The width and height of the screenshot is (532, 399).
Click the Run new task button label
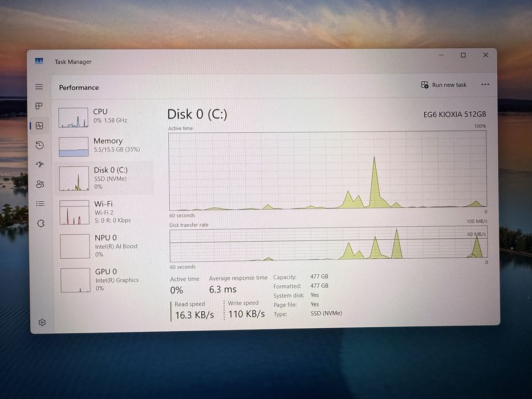click(449, 85)
